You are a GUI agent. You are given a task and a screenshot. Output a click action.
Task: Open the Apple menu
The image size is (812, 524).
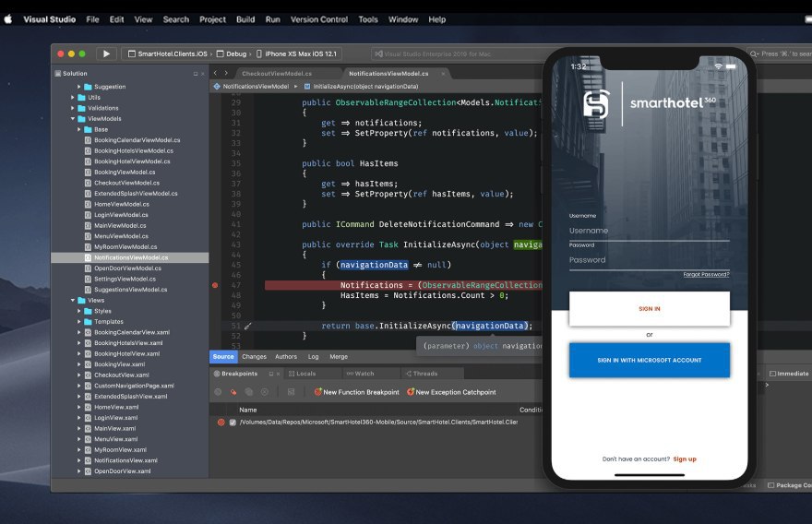8,19
